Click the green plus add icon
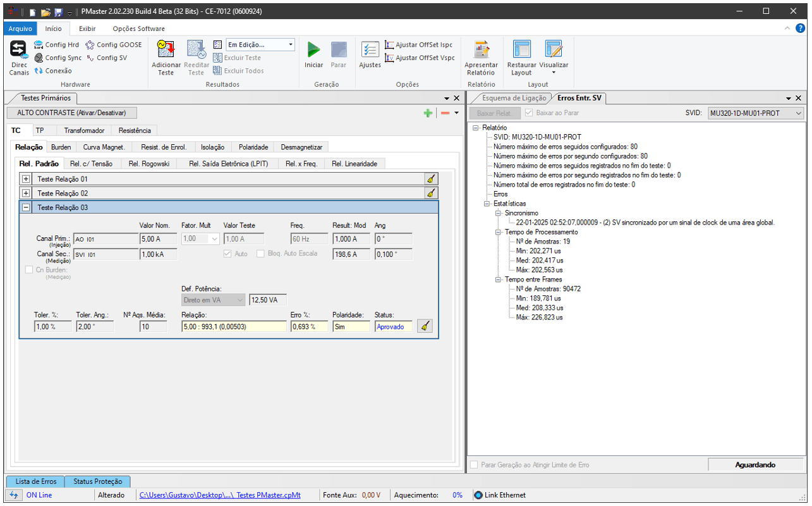 coord(428,113)
